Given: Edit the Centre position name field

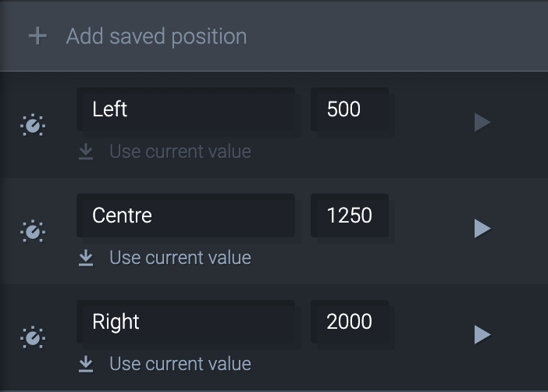Looking at the screenshot, I should [x=186, y=216].
